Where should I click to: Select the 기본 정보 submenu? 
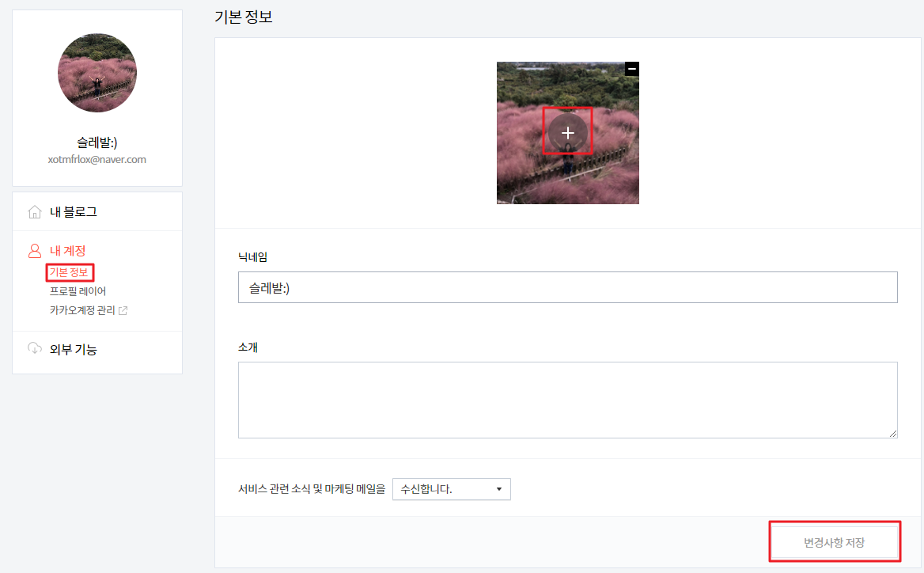click(69, 272)
